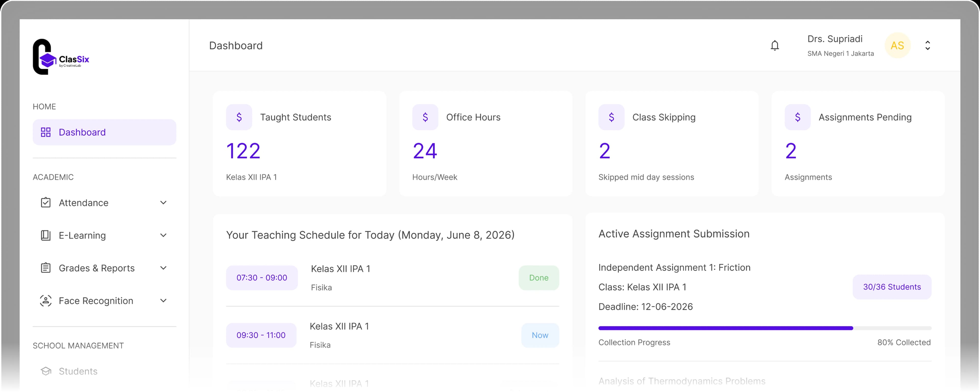Screen dimensions: 980x392
Task: Click Analysis of Thermodynamics Problems title
Action: tap(682, 381)
